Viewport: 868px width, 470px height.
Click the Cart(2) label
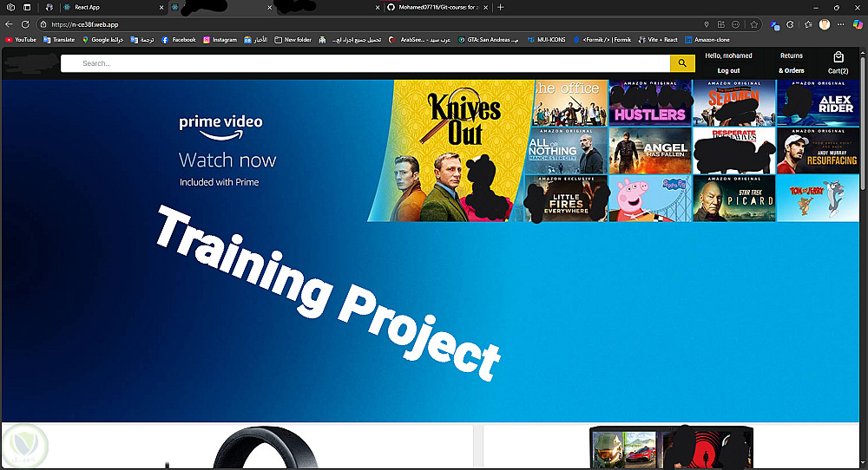click(838, 71)
